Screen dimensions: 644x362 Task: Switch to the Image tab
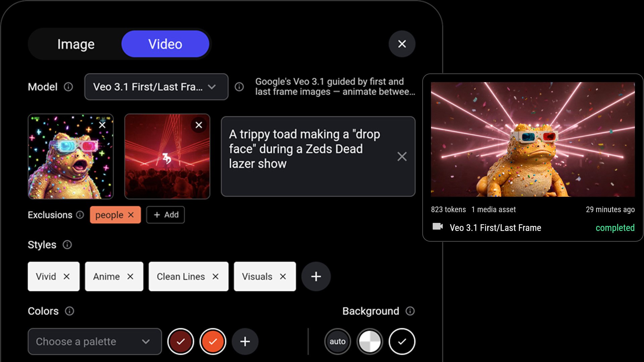(76, 44)
